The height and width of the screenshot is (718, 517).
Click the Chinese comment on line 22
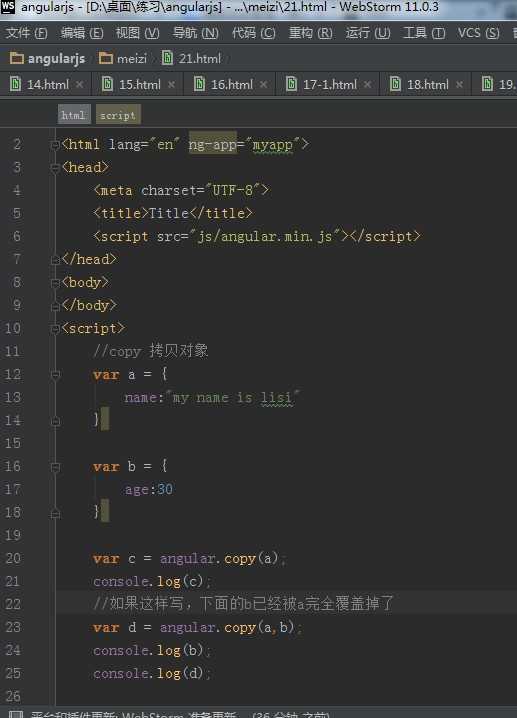click(x=243, y=604)
